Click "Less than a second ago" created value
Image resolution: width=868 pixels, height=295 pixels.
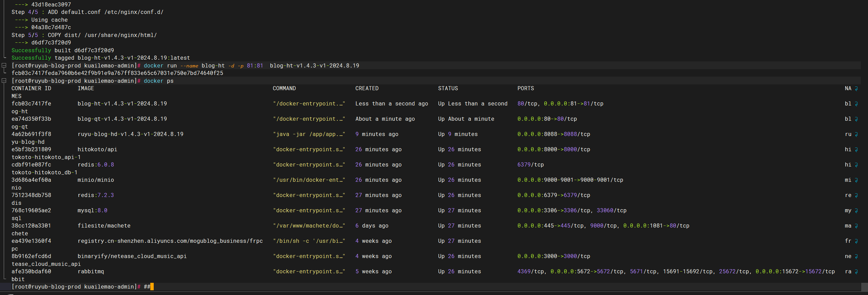pos(392,104)
